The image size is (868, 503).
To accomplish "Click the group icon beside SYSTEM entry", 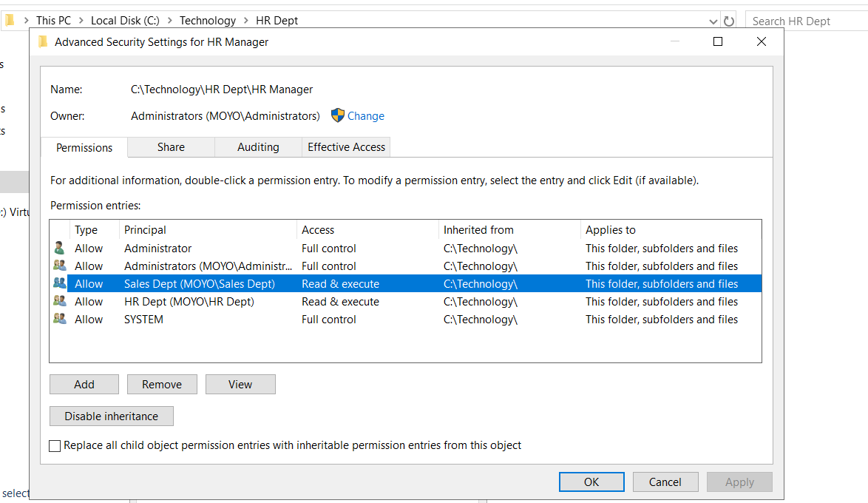I will coord(59,320).
